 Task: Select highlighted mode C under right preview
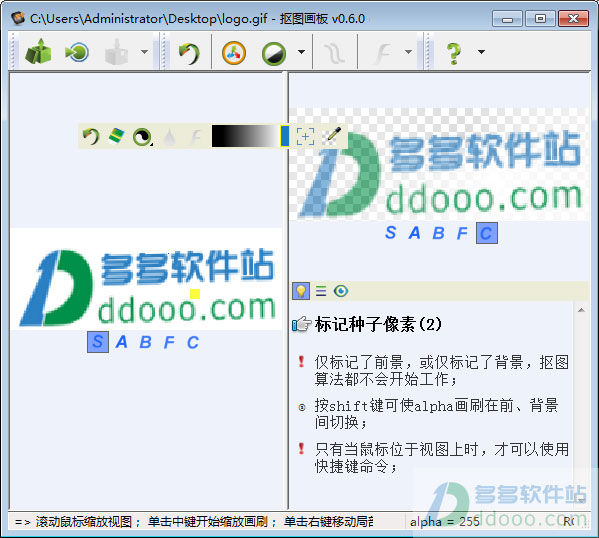pyautogui.click(x=487, y=233)
